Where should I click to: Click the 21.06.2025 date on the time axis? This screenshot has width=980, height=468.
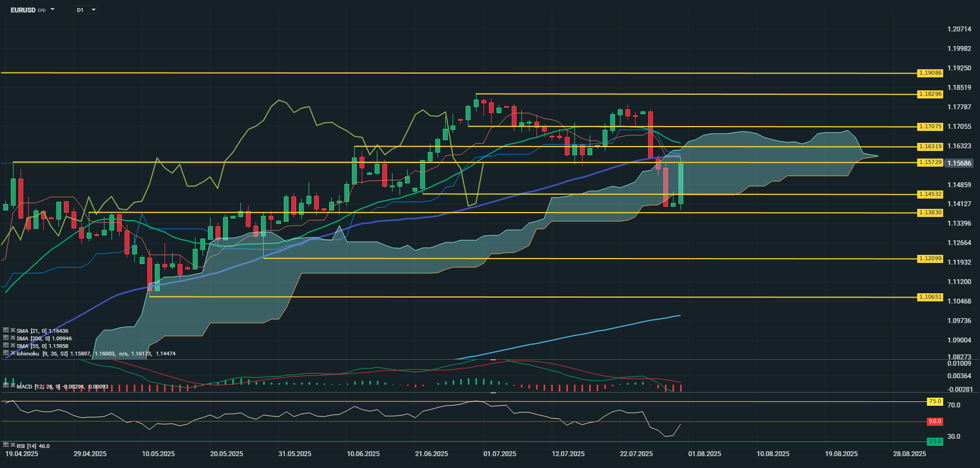pos(431,454)
